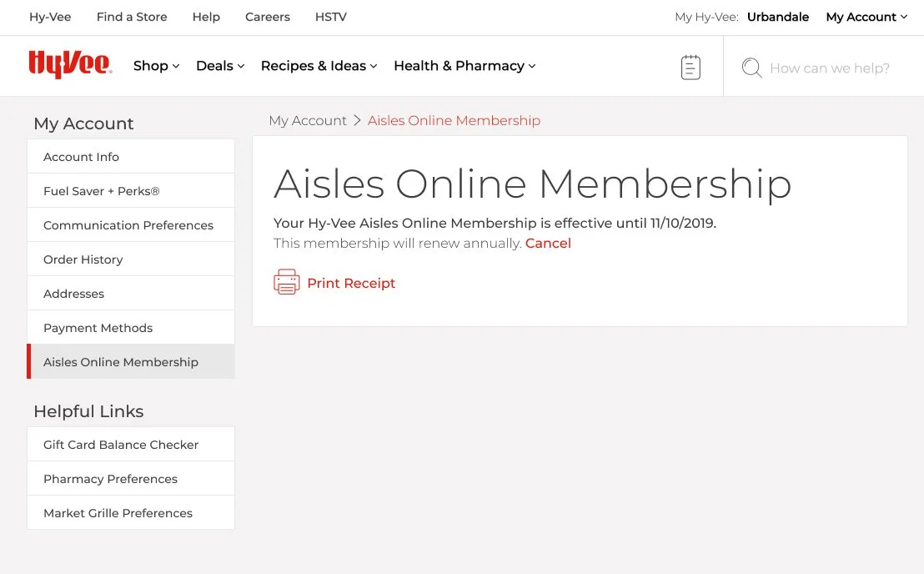
Task: Click the membership effective date sentence
Action: (495, 223)
